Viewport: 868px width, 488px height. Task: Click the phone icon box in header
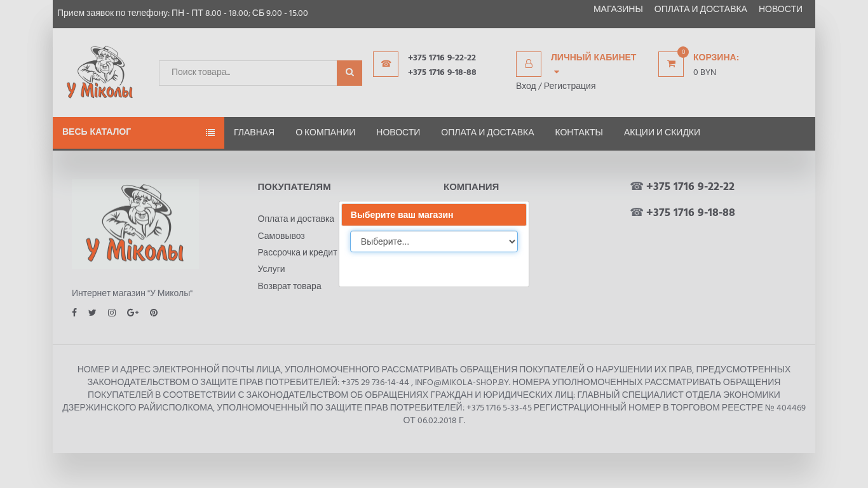pos(386,64)
